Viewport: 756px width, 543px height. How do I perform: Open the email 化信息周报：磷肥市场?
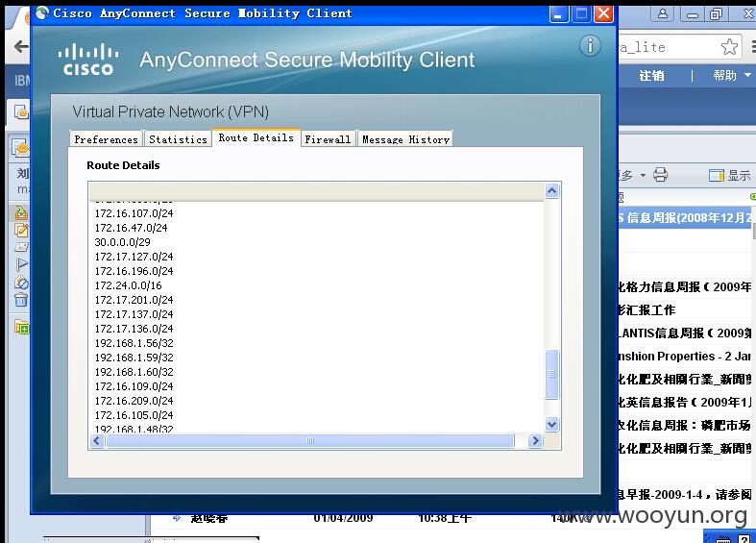click(685, 426)
